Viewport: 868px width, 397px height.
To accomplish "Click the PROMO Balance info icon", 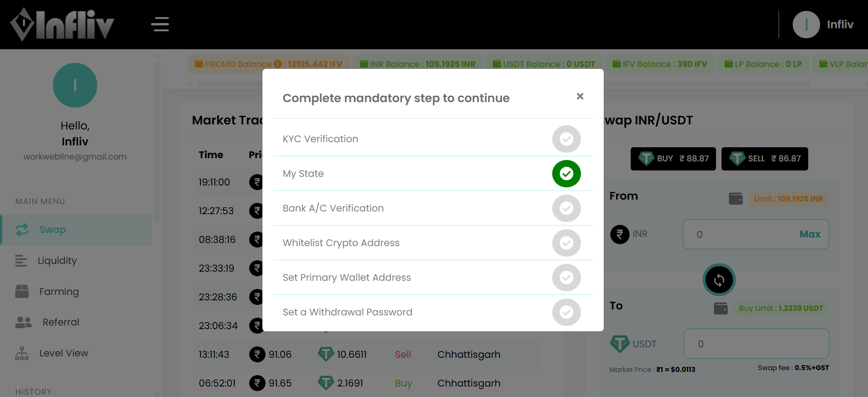I will pyautogui.click(x=277, y=64).
